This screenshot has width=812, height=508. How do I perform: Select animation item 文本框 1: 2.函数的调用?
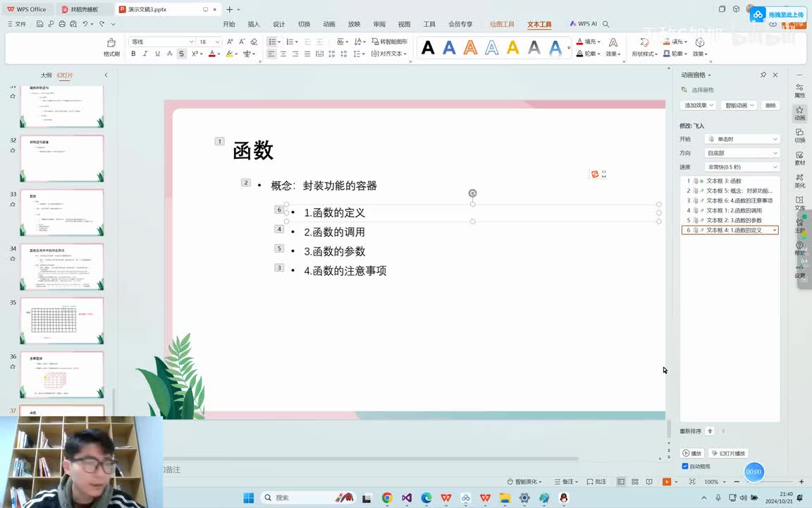[730, 210]
